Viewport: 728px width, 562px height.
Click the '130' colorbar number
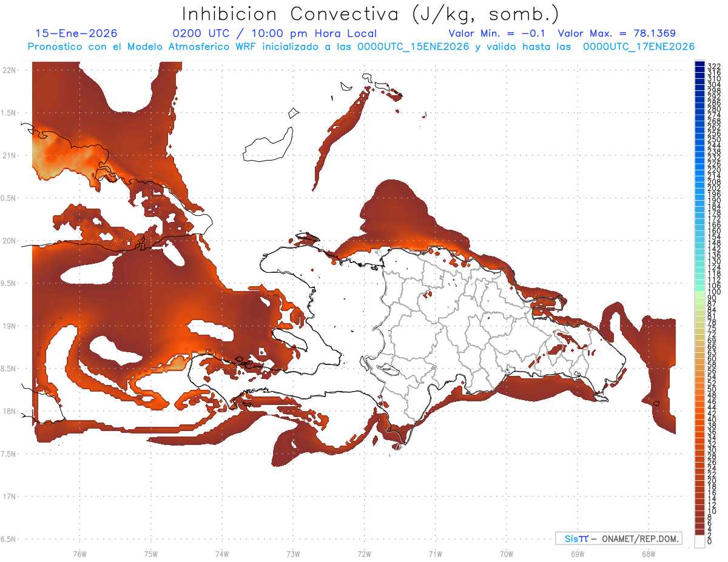[714, 261]
